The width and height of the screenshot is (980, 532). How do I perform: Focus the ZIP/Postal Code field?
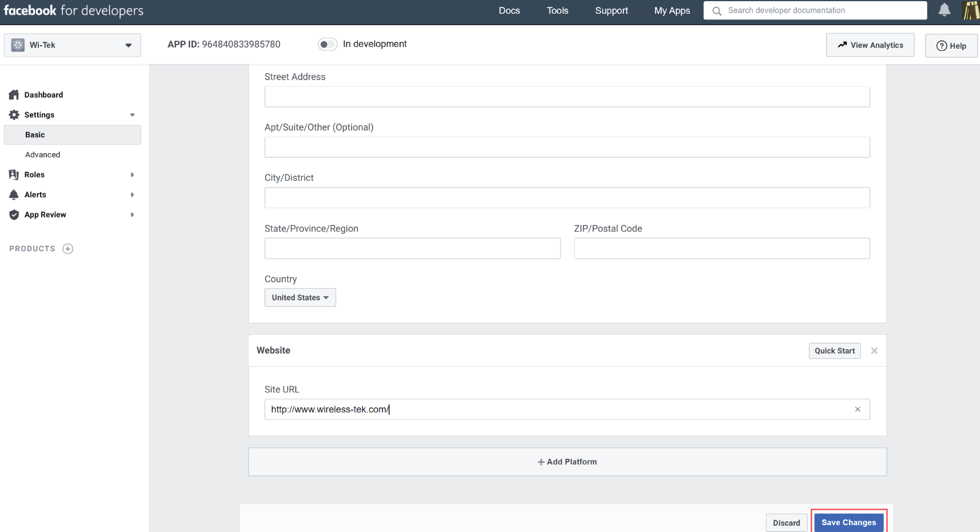(722, 248)
